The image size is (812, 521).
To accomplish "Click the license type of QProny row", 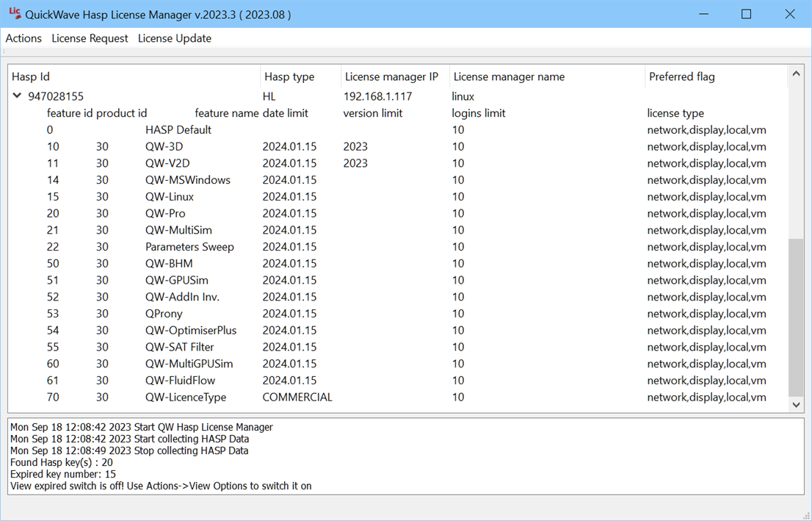I will (706, 314).
